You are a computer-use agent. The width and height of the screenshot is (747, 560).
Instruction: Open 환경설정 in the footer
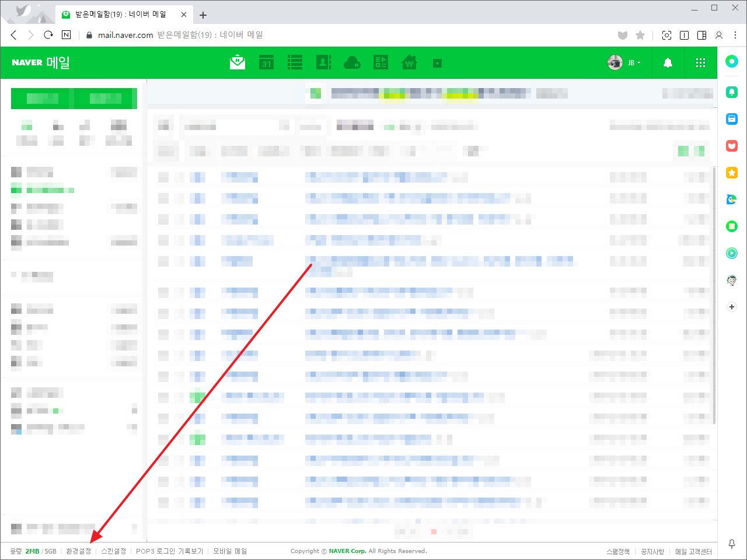79,551
